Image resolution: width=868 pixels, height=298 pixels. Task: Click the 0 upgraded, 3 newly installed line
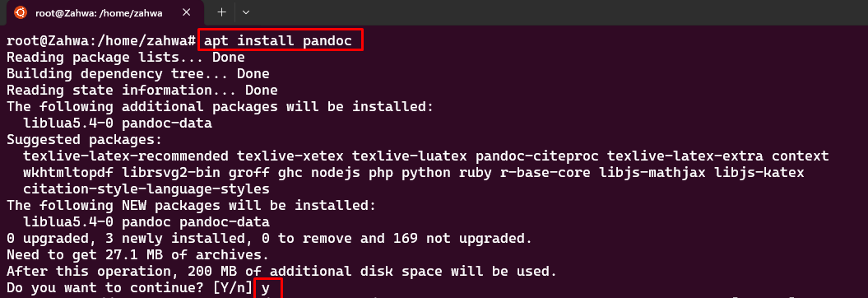pyautogui.click(x=269, y=239)
